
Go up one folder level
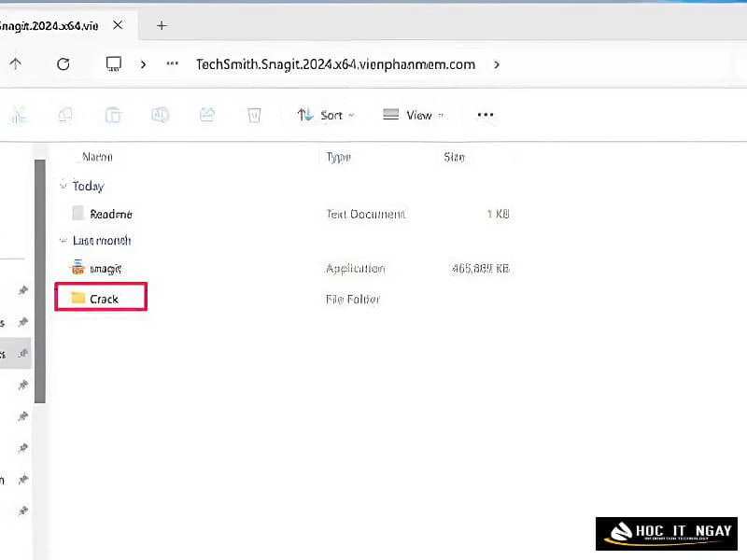(16, 63)
